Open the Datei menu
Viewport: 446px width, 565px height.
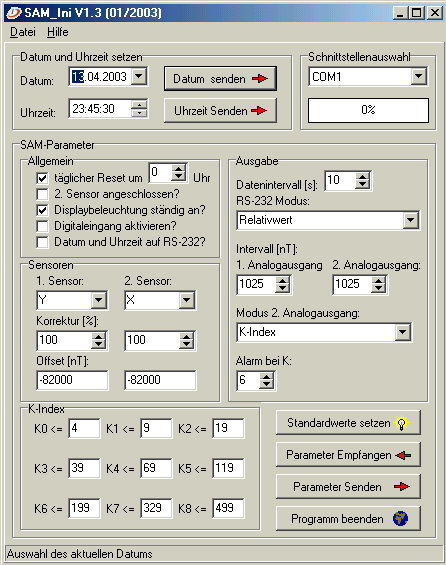(x=23, y=32)
